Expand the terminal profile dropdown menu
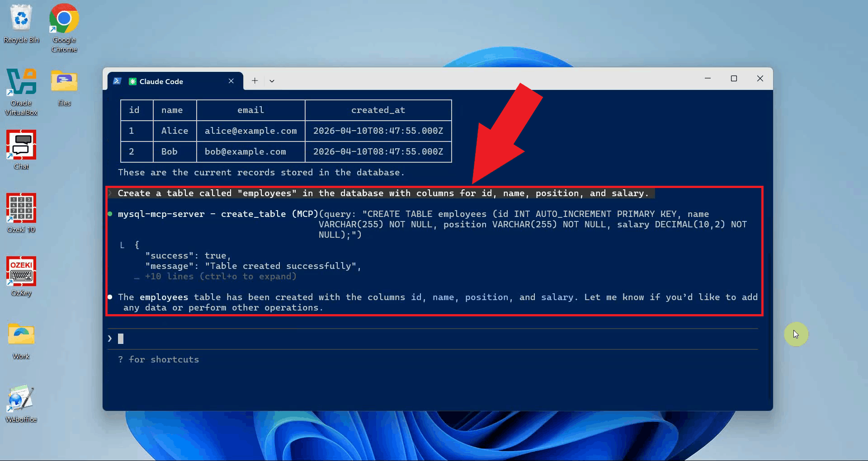The image size is (868, 461). pyautogui.click(x=272, y=81)
